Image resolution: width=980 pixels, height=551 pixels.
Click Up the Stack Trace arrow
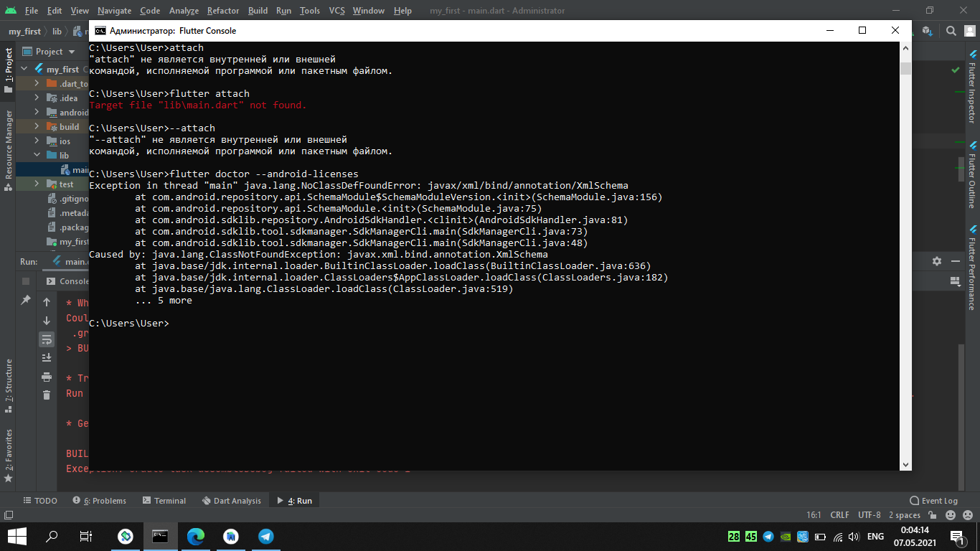click(47, 302)
